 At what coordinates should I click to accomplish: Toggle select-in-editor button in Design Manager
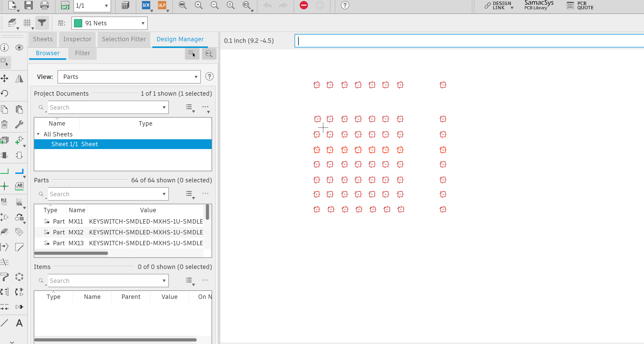(x=192, y=54)
